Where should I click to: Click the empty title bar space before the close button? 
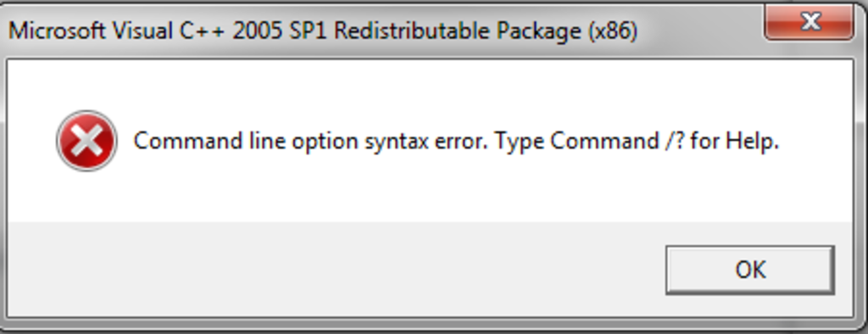700,28
